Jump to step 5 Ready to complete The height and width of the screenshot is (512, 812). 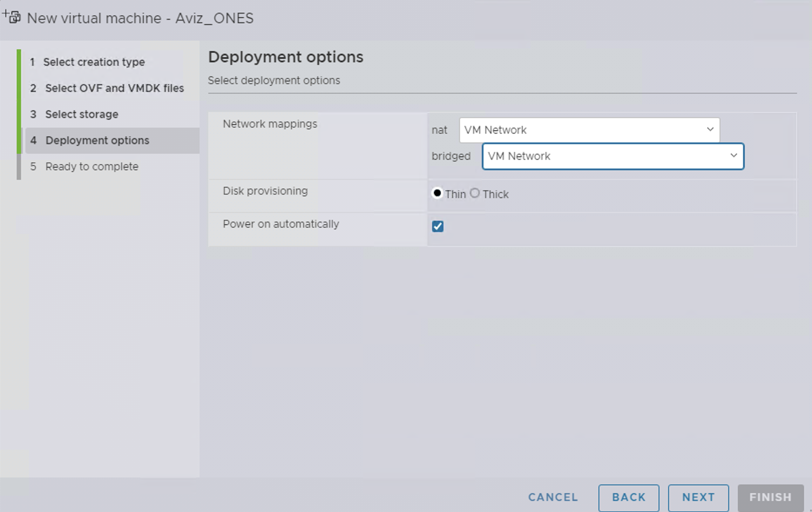pyautogui.click(x=91, y=166)
